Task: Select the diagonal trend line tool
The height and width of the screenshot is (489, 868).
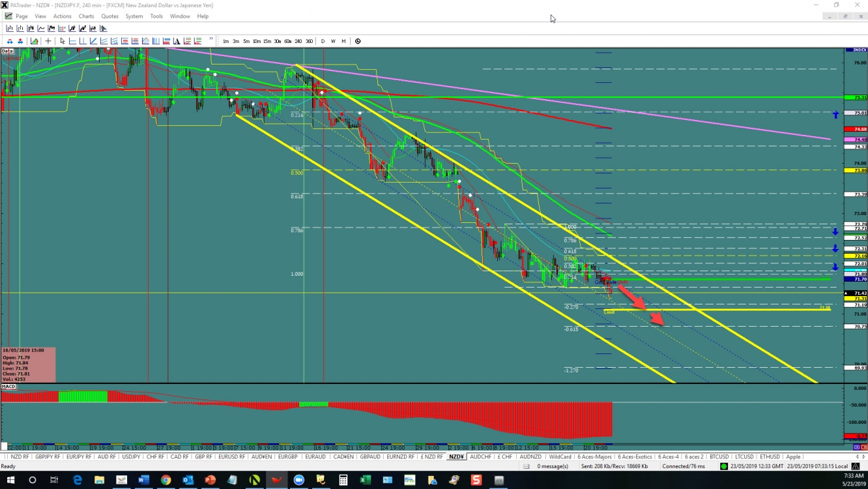Action: (93, 41)
